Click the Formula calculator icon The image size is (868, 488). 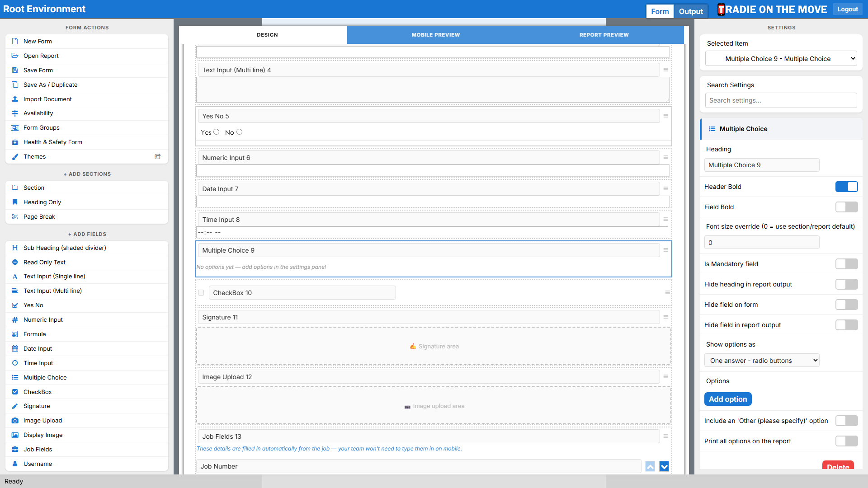pos(15,334)
